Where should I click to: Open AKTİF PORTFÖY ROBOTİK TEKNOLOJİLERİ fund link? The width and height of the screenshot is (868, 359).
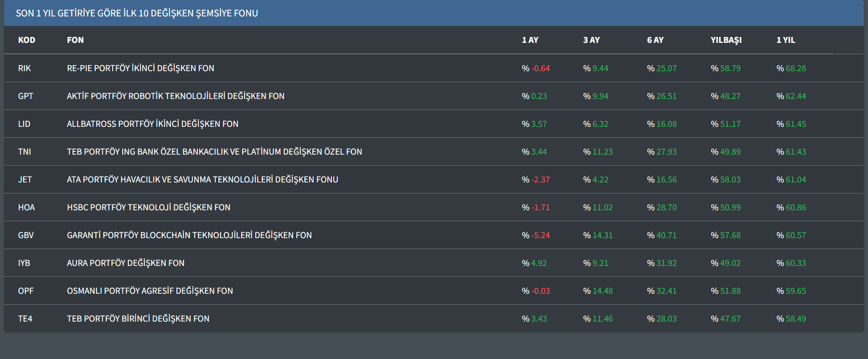point(176,96)
